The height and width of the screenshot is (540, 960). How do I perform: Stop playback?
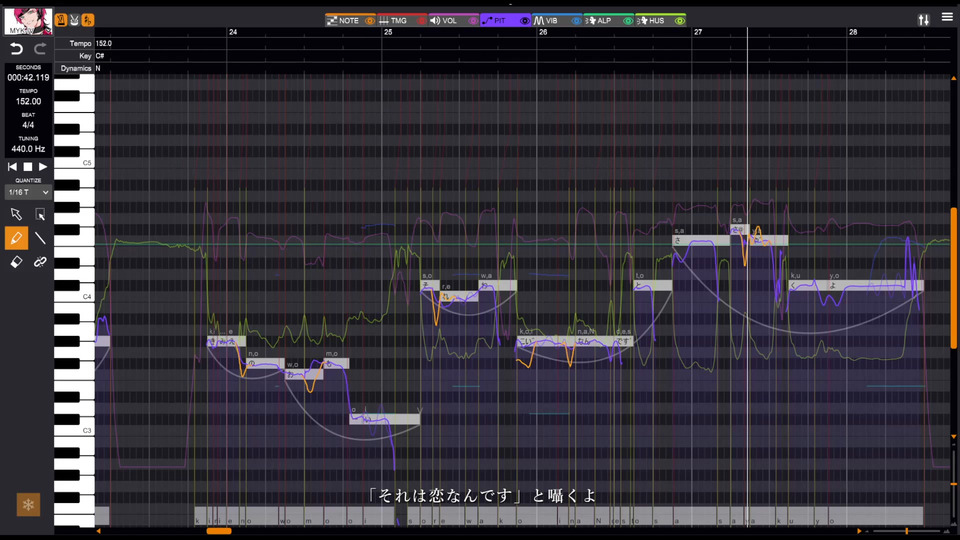(x=28, y=167)
